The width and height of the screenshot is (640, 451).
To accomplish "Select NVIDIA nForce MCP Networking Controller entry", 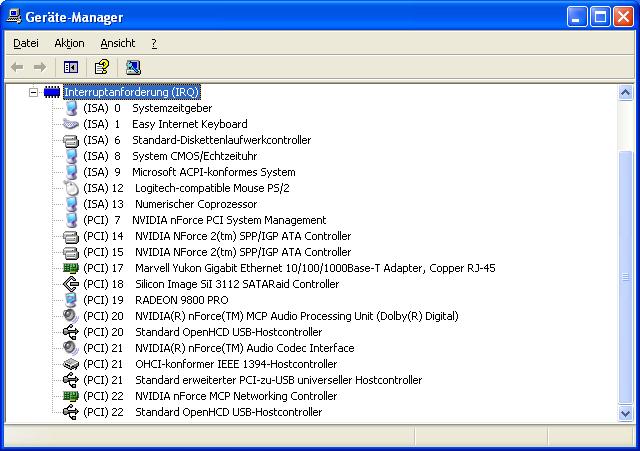I will pos(210,396).
